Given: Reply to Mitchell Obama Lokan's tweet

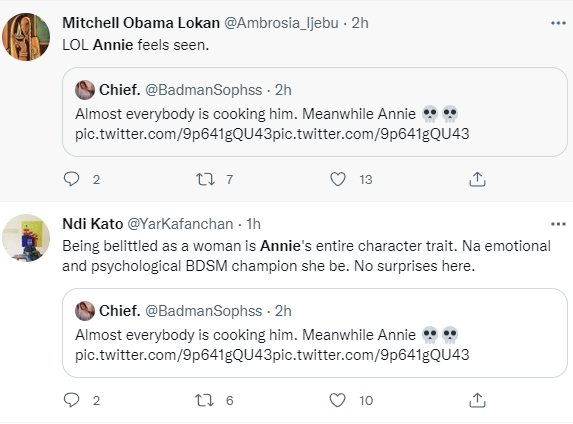Looking at the screenshot, I should coord(72,179).
